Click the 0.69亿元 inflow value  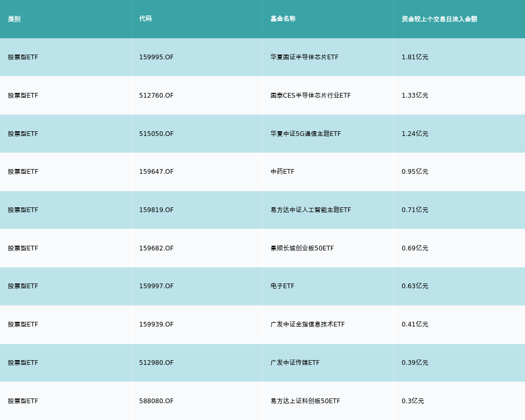[x=415, y=248]
